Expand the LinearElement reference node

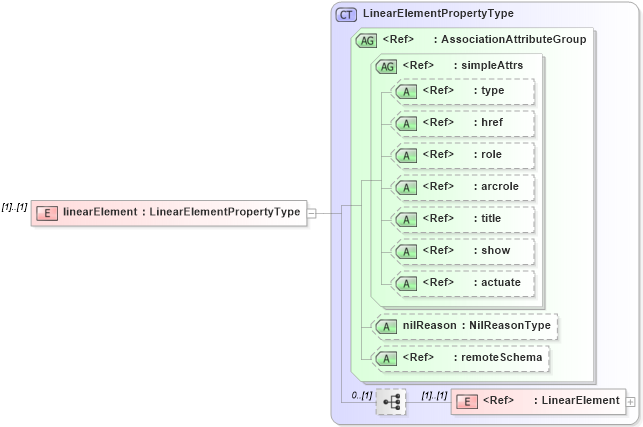[x=631, y=402]
